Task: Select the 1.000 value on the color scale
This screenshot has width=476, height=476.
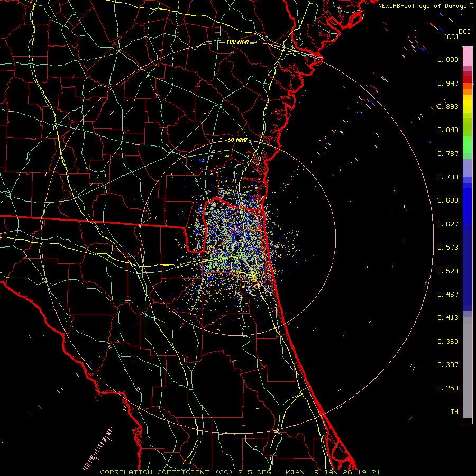Action: (x=448, y=59)
